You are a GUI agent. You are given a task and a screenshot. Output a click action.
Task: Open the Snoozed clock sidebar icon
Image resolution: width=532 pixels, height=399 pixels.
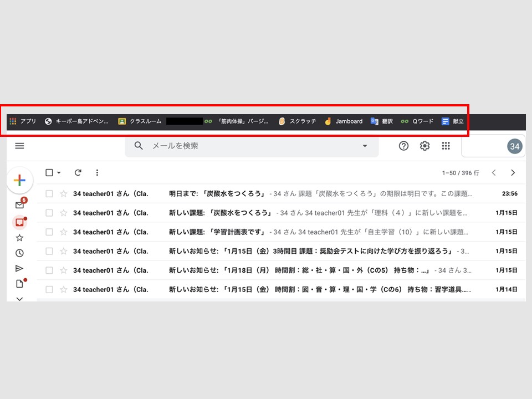(19, 253)
